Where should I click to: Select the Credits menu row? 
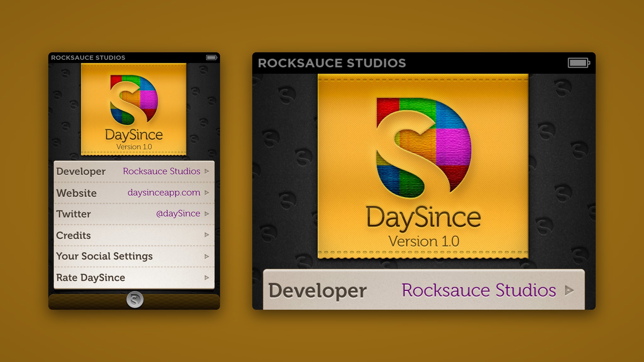134,235
